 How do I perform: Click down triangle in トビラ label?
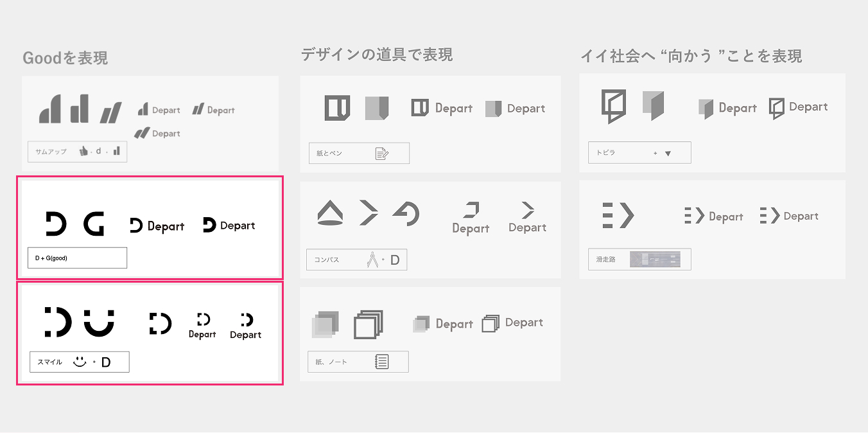[668, 154]
